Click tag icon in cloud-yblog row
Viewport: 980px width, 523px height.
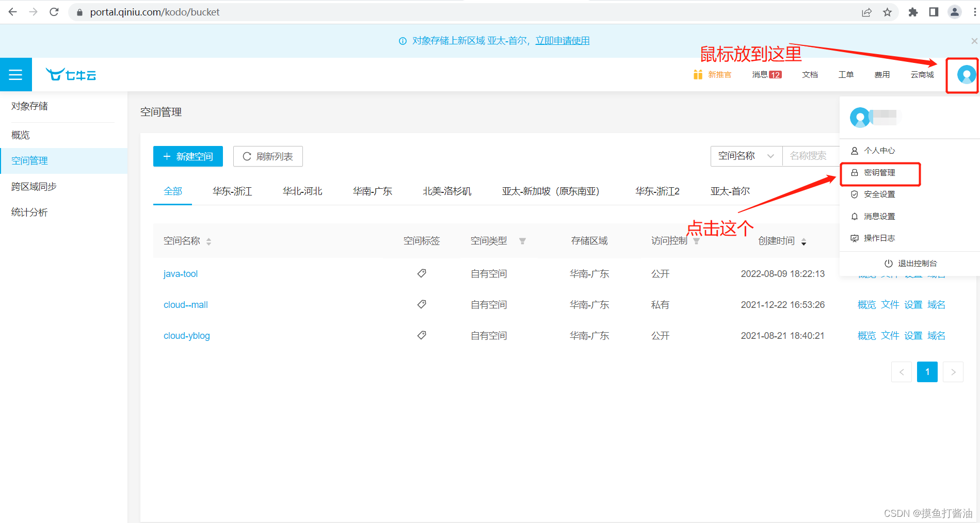point(422,335)
